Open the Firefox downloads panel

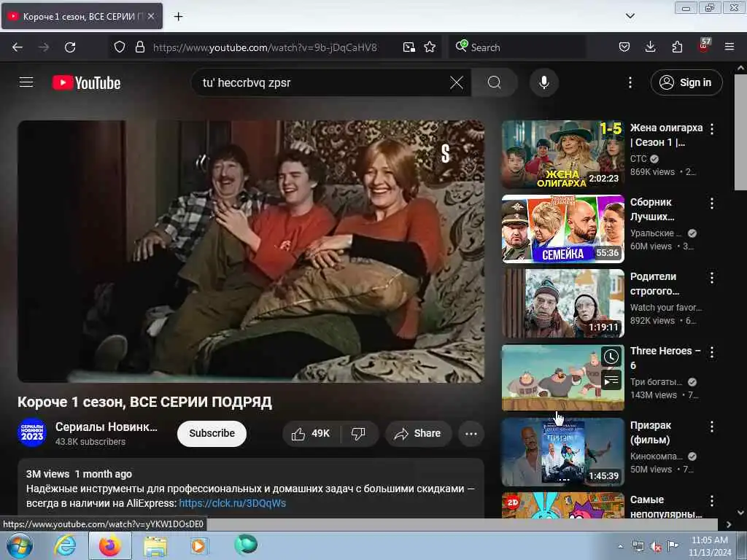pyautogui.click(x=650, y=47)
